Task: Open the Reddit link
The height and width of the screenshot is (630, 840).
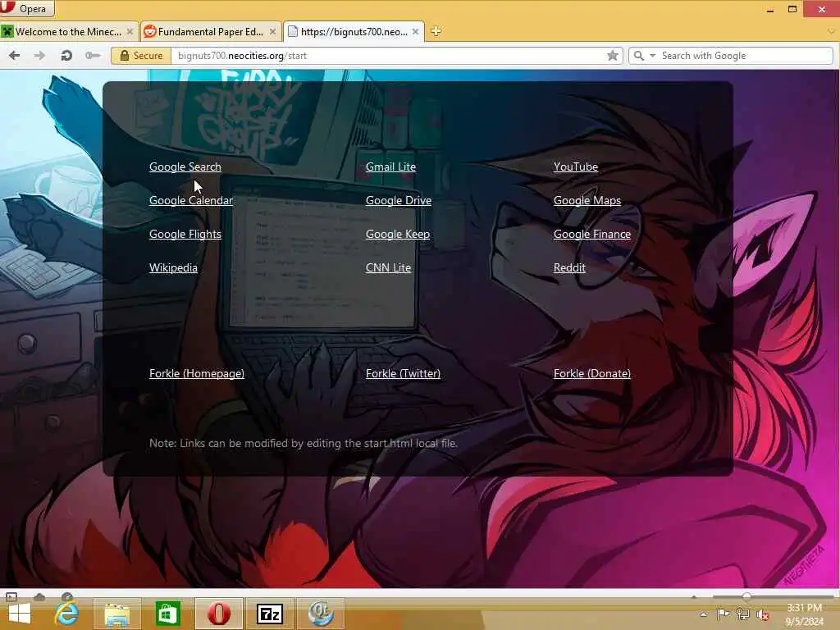Action: [569, 267]
